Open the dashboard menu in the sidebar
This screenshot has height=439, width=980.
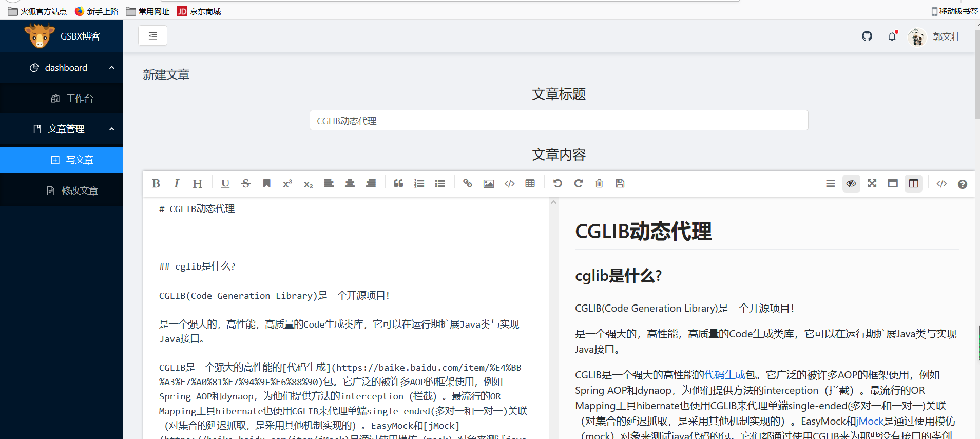coord(62,67)
